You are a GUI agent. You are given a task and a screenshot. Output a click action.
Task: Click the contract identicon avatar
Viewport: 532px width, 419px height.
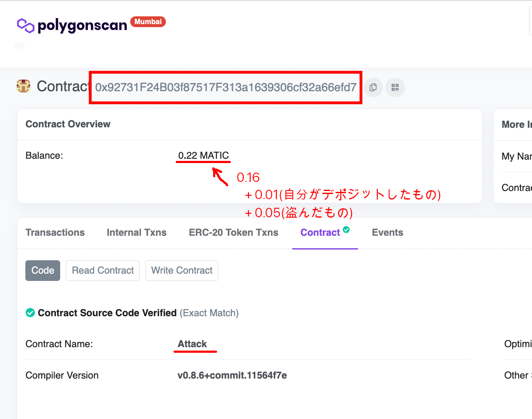click(23, 86)
